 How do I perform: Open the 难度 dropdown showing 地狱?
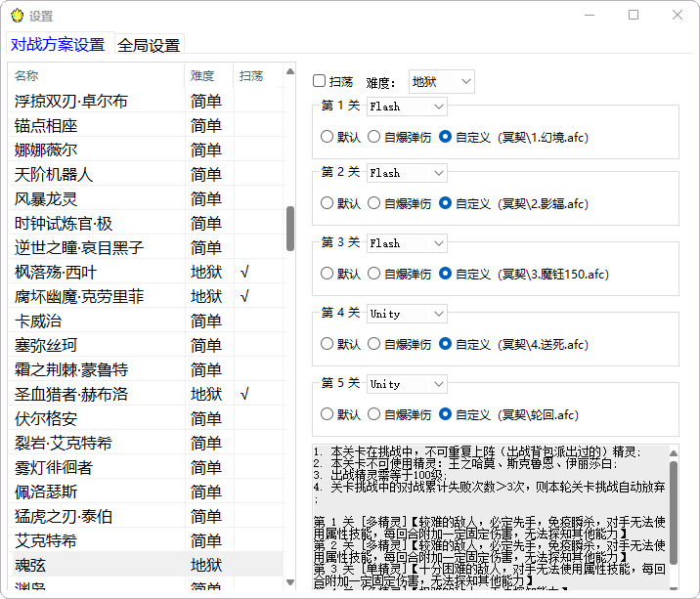click(442, 82)
